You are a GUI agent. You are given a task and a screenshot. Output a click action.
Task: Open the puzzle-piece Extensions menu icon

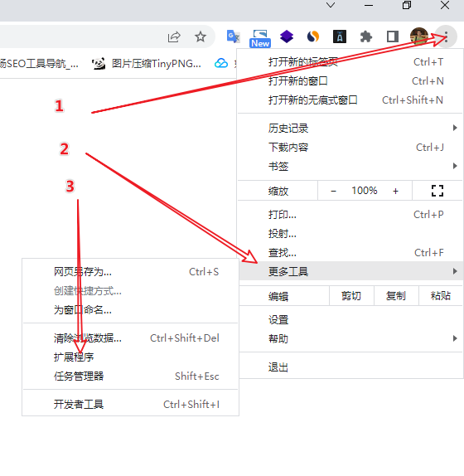366,37
